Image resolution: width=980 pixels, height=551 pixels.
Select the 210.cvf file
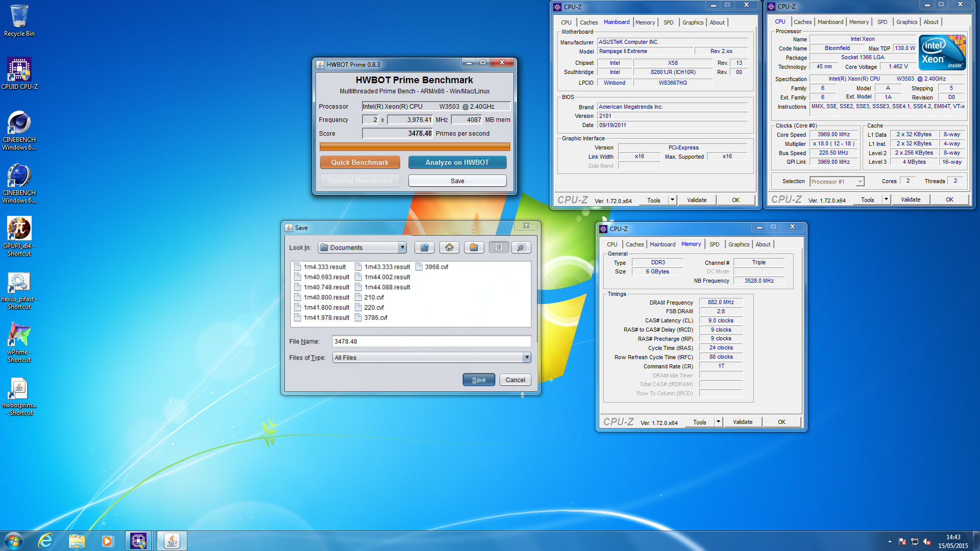coord(370,297)
